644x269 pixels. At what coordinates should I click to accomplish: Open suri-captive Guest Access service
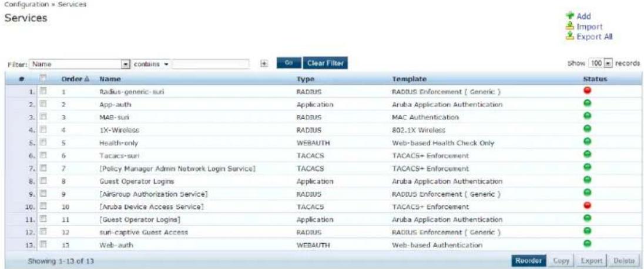tap(144, 232)
